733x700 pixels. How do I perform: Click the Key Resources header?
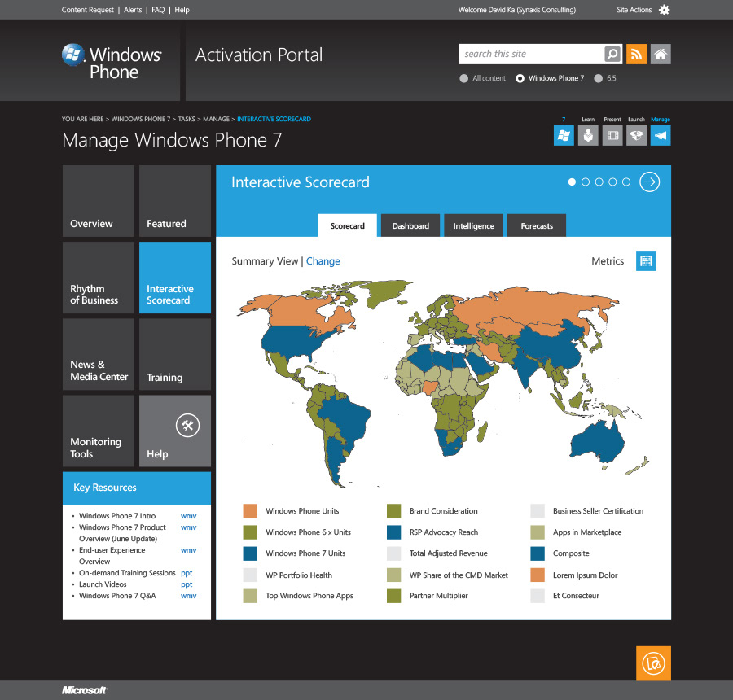tap(137, 488)
